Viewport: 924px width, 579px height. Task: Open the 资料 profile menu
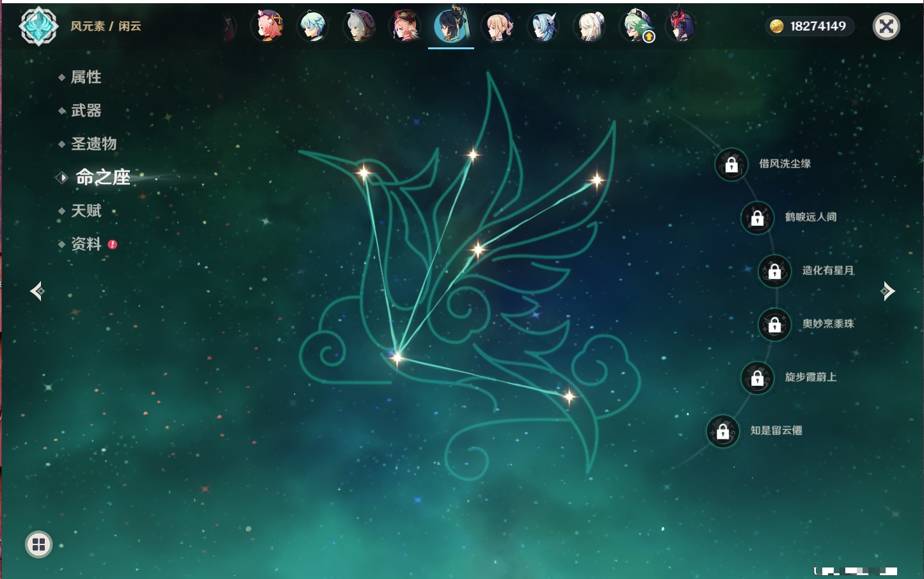coord(86,244)
